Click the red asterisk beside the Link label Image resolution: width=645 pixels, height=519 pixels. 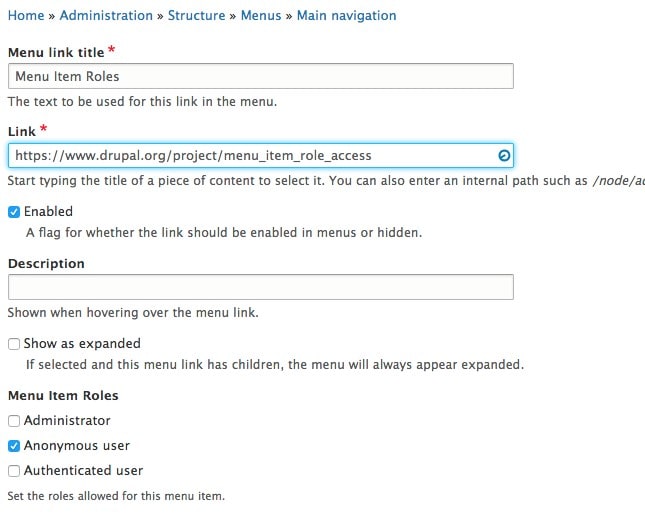44,130
